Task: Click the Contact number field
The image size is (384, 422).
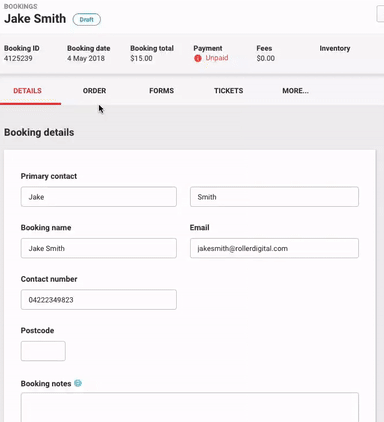Action: (99, 299)
